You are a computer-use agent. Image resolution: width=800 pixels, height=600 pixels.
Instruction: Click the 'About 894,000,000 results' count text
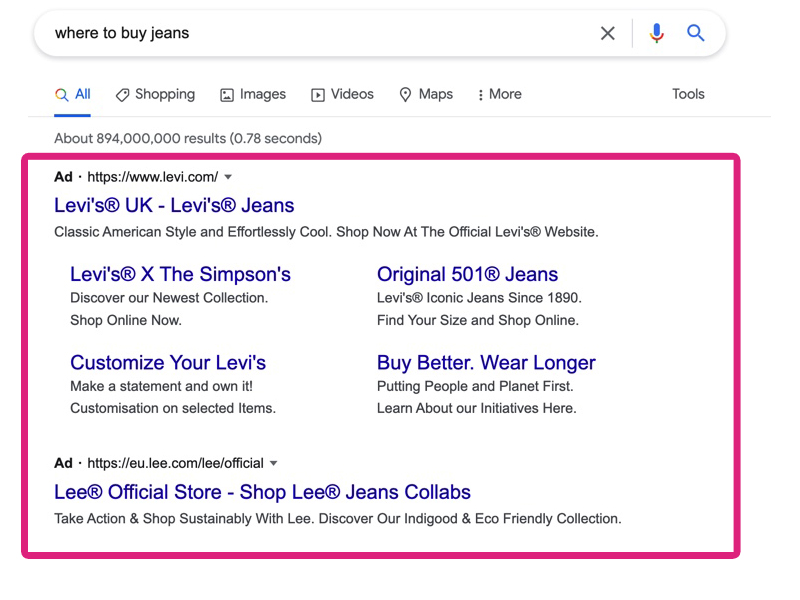pos(188,138)
